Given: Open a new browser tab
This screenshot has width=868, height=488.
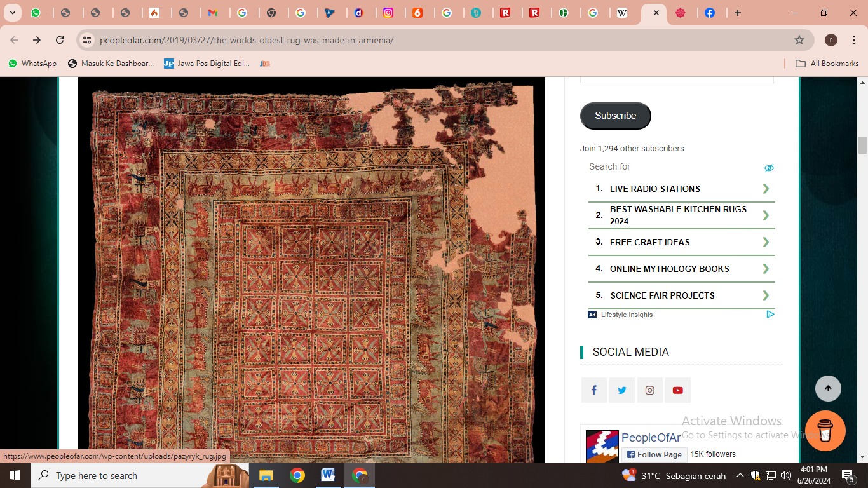Looking at the screenshot, I should [x=738, y=13].
